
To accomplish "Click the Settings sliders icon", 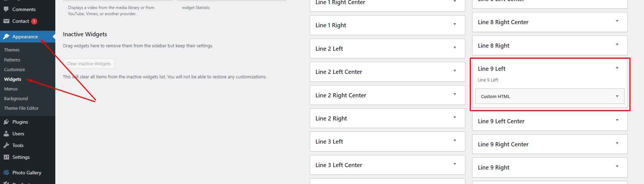I will point(6,157).
